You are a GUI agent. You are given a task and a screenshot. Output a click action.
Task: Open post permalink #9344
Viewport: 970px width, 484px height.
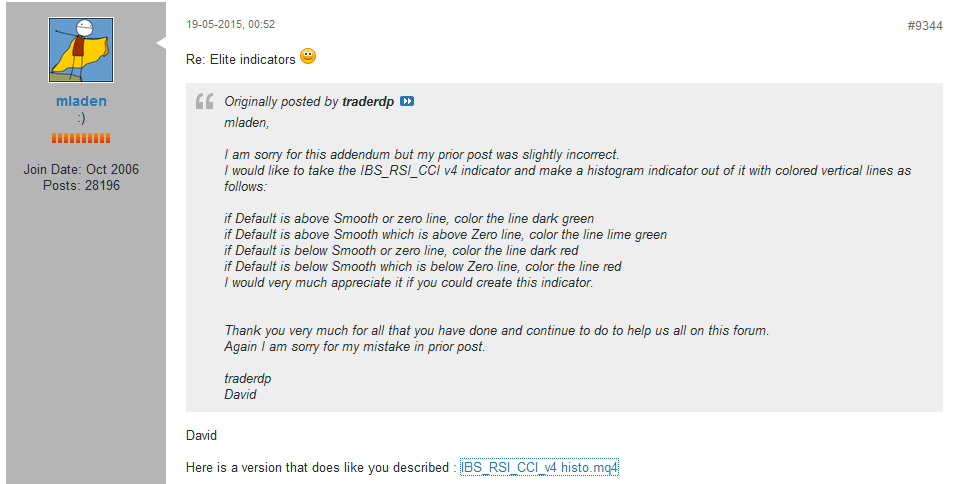[x=924, y=26]
